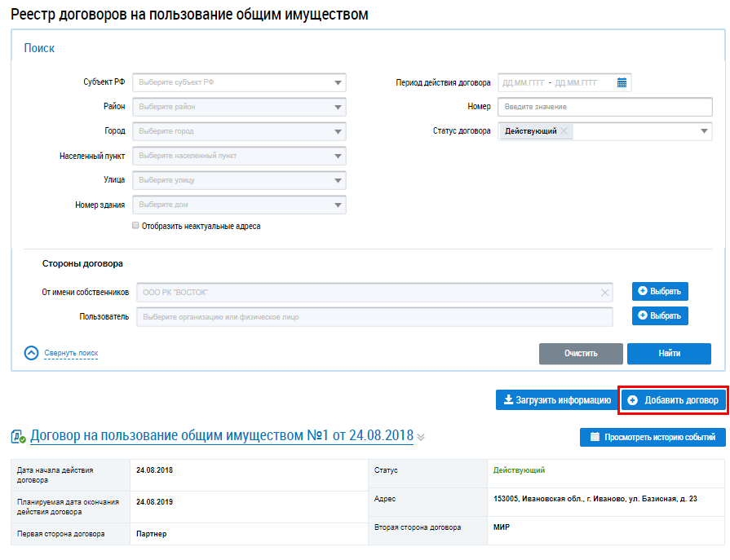Open the Субъект РФ dropdown
730x560 pixels.
coord(239,82)
